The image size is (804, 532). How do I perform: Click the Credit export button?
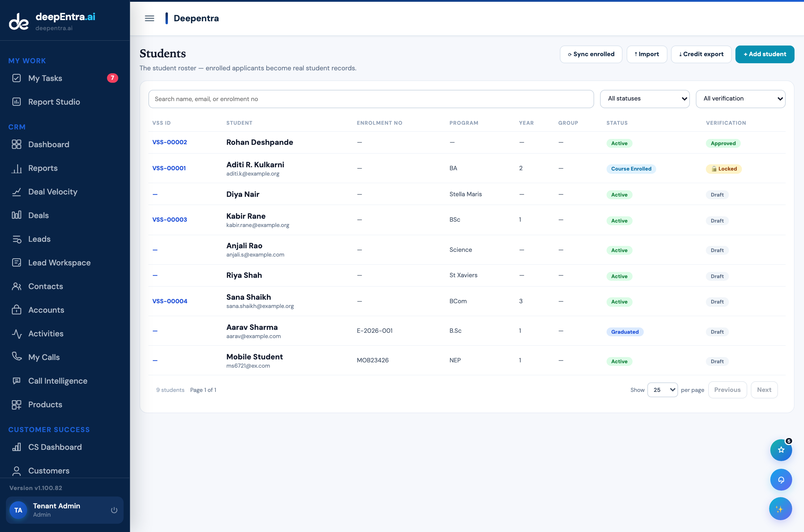701,54
